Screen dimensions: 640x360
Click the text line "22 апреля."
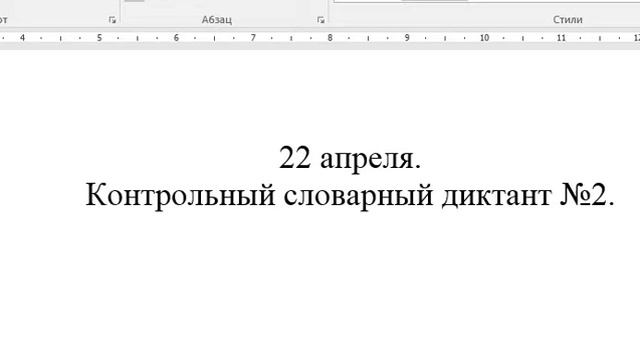[350, 158]
